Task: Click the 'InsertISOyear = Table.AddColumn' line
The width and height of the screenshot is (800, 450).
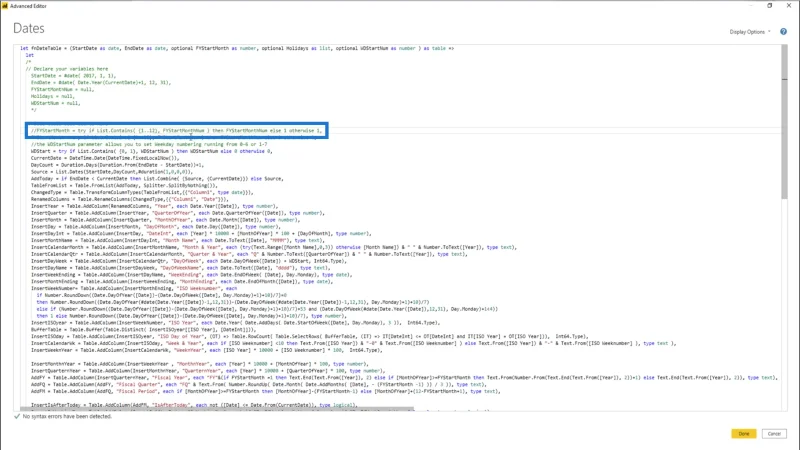Action: click(x=235, y=323)
